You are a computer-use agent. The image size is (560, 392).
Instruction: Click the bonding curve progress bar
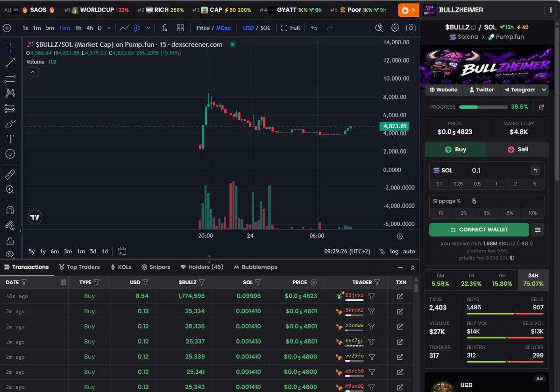tap(483, 107)
